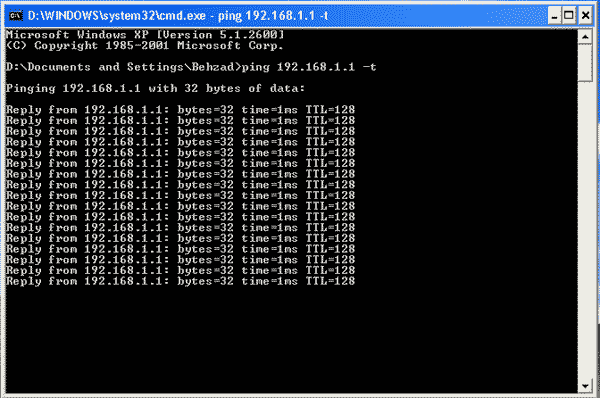Click the scrollbar track below the thumb

click(x=585, y=230)
